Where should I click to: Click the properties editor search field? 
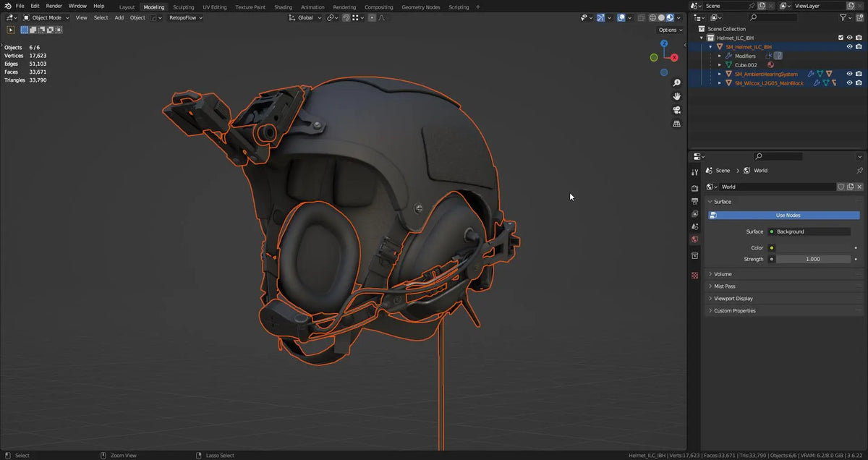coord(778,156)
